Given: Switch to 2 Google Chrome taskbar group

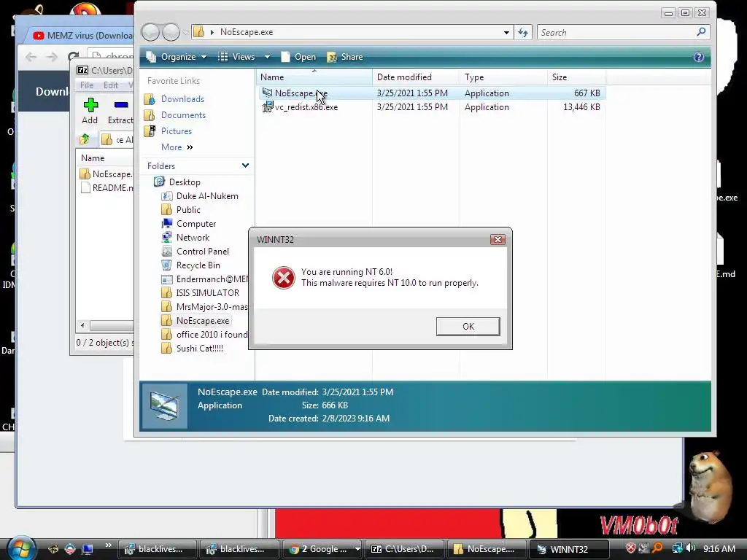Looking at the screenshot, I should (x=322, y=549).
